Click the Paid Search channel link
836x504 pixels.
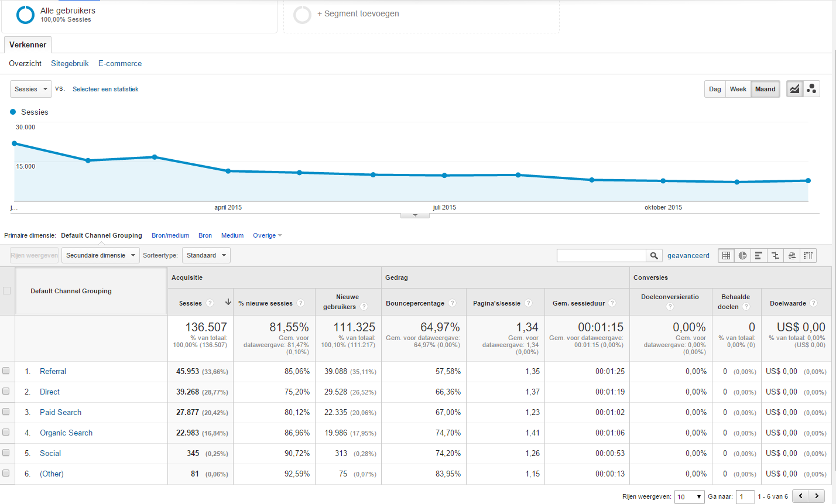tap(60, 412)
